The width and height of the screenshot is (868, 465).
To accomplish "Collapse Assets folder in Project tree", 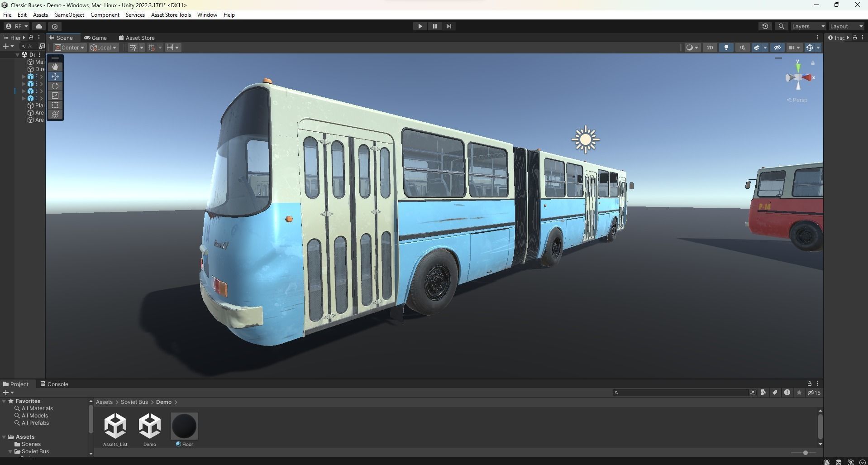I will (4, 437).
